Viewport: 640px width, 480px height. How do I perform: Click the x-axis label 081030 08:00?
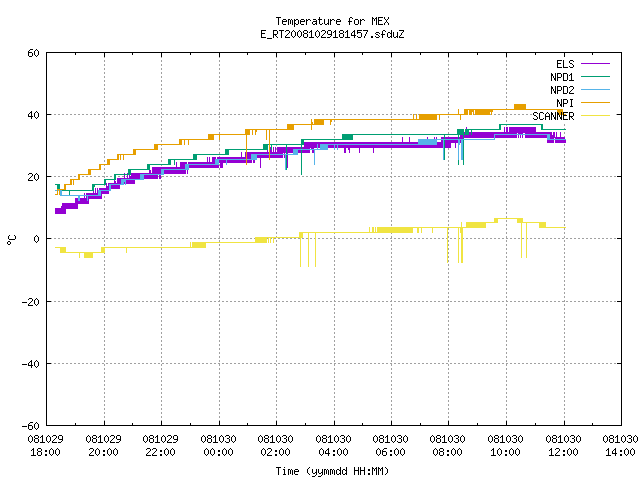pyautogui.click(x=448, y=446)
